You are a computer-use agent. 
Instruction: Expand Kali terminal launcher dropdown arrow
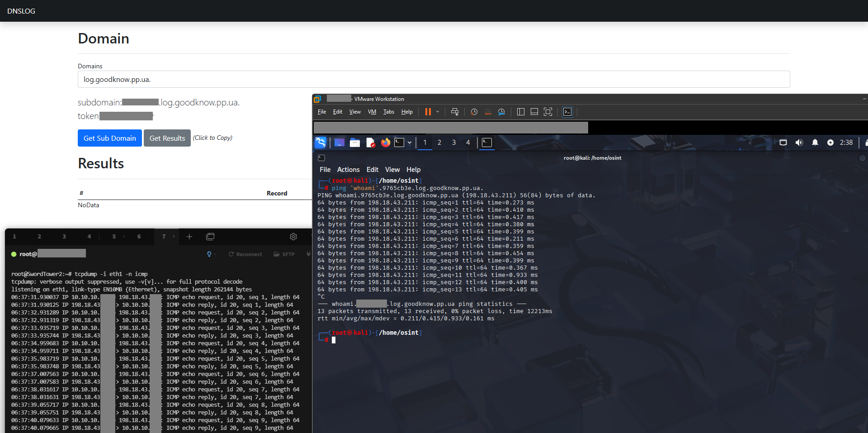click(x=410, y=143)
